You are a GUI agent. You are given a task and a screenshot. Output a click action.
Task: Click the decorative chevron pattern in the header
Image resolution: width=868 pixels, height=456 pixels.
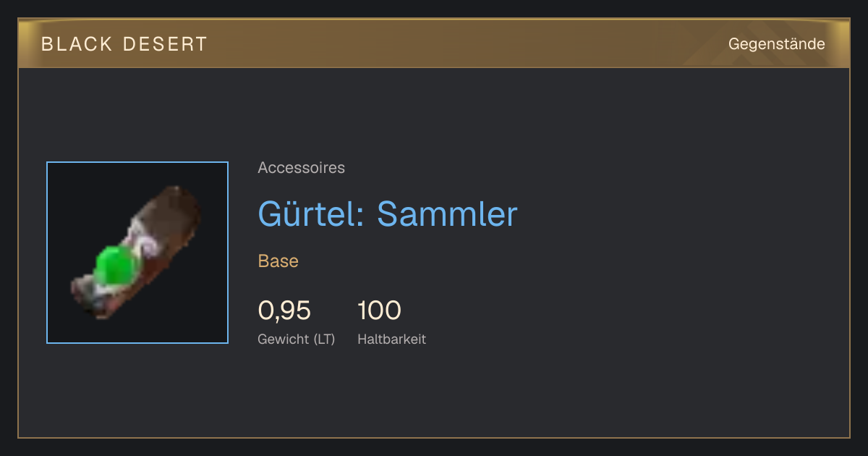[x=767, y=43]
